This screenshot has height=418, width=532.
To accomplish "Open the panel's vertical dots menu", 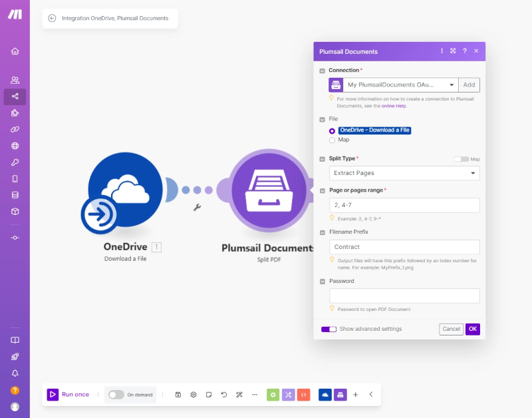I will [442, 51].
